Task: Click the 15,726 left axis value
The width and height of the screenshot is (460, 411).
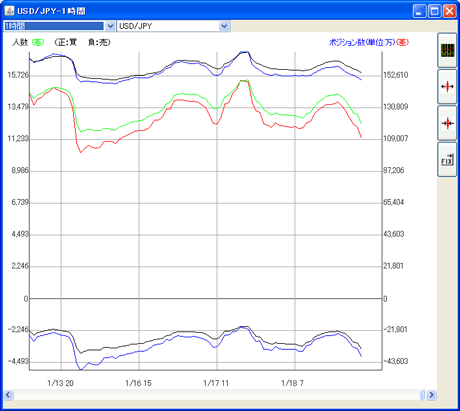Action: point(18,75)
